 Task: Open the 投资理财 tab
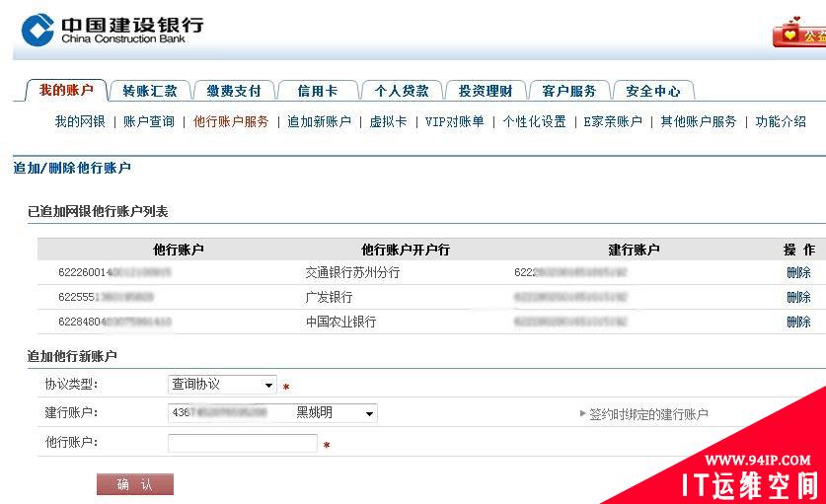pos(486,91)
